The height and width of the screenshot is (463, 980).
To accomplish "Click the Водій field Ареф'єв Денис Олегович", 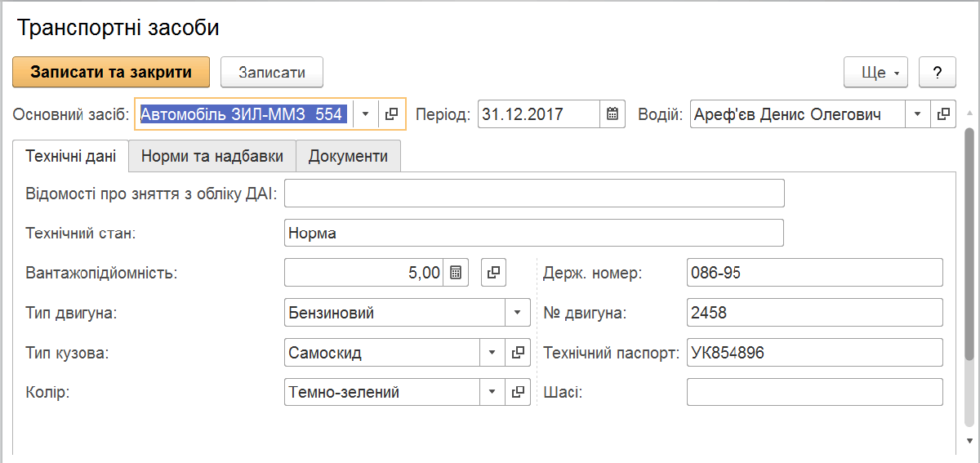I will [798, 114].
